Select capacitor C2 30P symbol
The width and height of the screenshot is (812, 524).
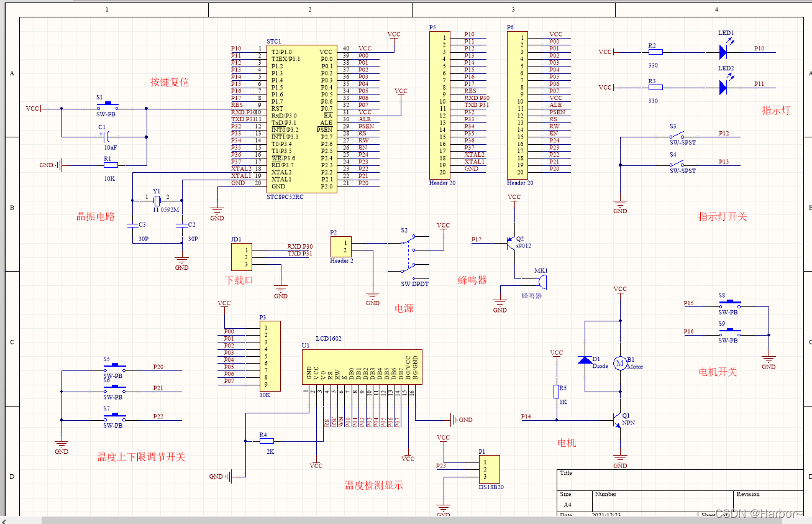point(181,226)
